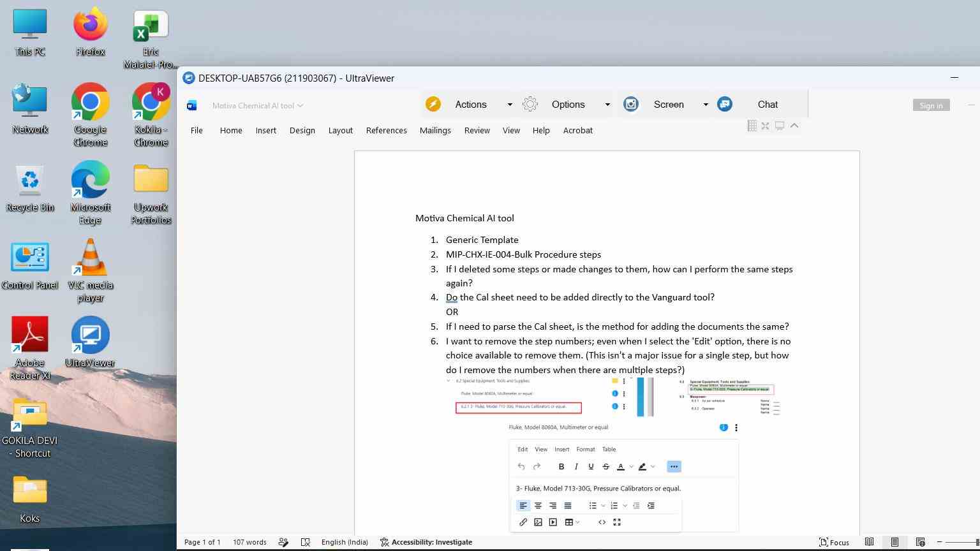This screenshot has width=980, height=551.
Task: Open Accessibility: Investigate in status bar
Action: (x=426, y=542)
